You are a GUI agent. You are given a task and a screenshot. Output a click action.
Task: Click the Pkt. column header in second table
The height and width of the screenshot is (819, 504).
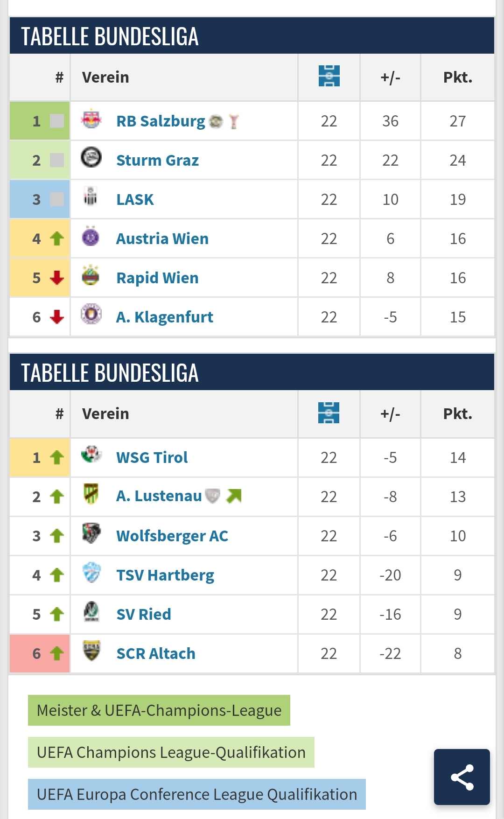[x=457, y=414]
